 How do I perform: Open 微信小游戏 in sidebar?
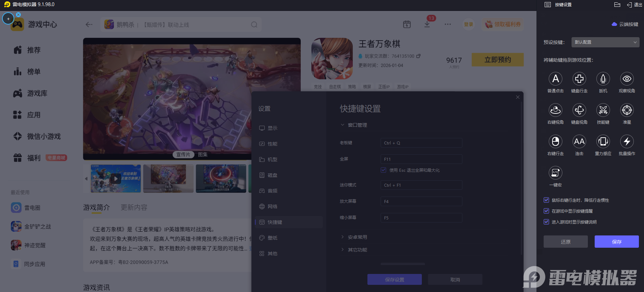pyautogui.click(x=37, y=136)
